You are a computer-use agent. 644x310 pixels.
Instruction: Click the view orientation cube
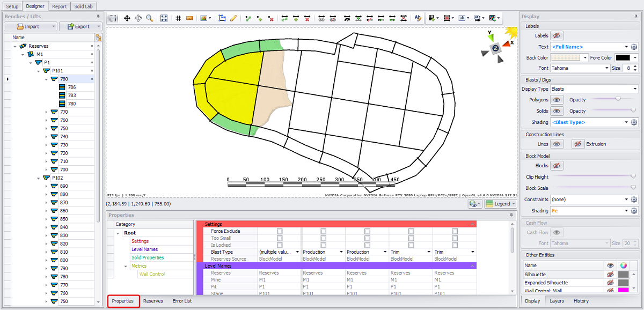tap(495, 48)
